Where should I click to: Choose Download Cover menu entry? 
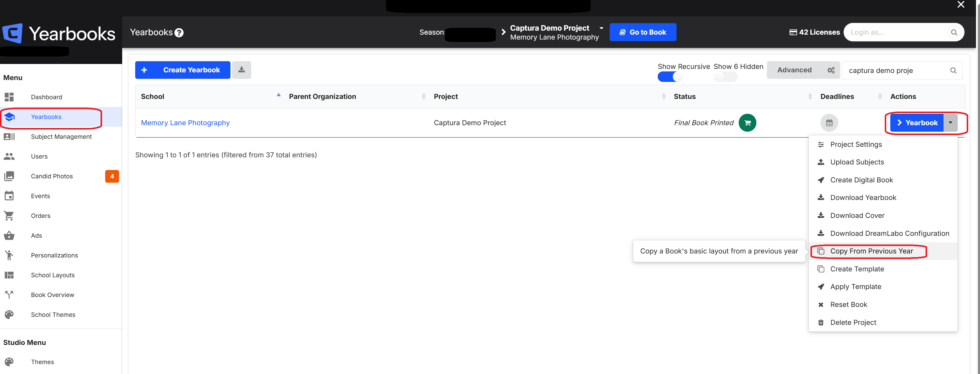(x=883, y=215)
